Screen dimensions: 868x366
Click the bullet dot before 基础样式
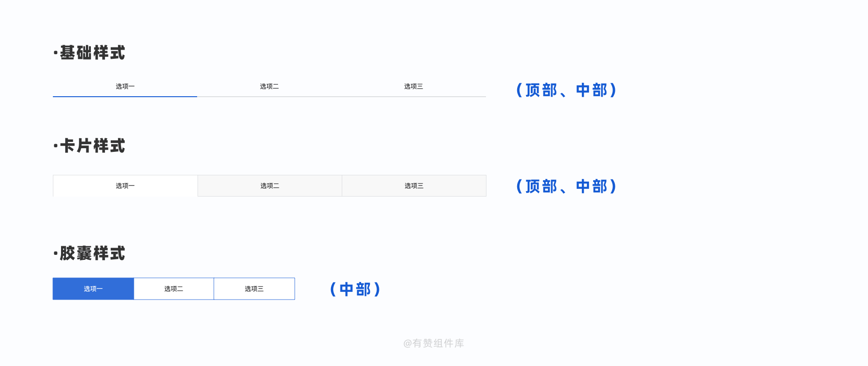(56, 53)
